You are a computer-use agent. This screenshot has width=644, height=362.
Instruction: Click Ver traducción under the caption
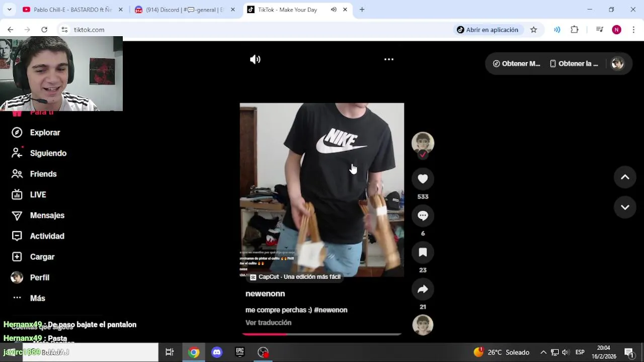(268, 323)
